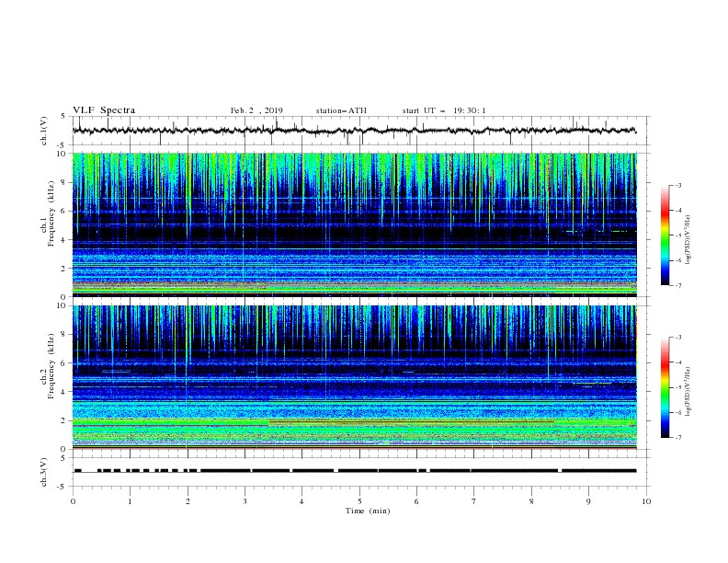
Task: Click the ch.1 spectrogram color bar
Action: 665,236
